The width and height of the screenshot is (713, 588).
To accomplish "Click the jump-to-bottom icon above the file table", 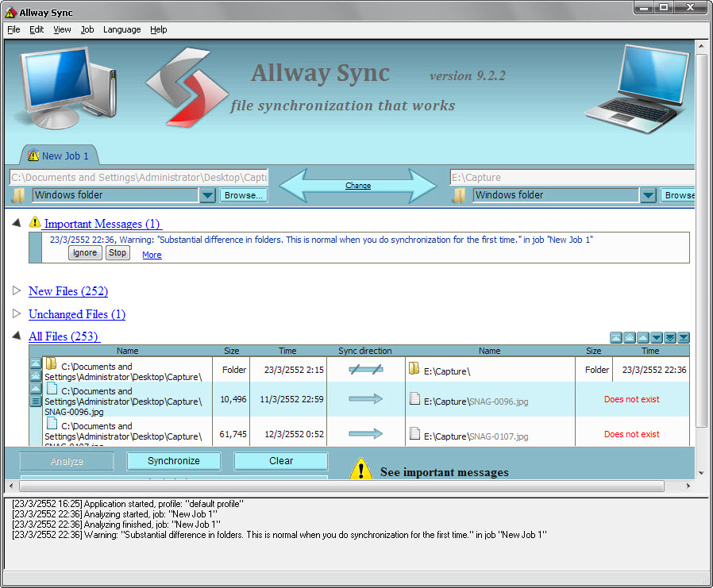I will click(684, 338).
